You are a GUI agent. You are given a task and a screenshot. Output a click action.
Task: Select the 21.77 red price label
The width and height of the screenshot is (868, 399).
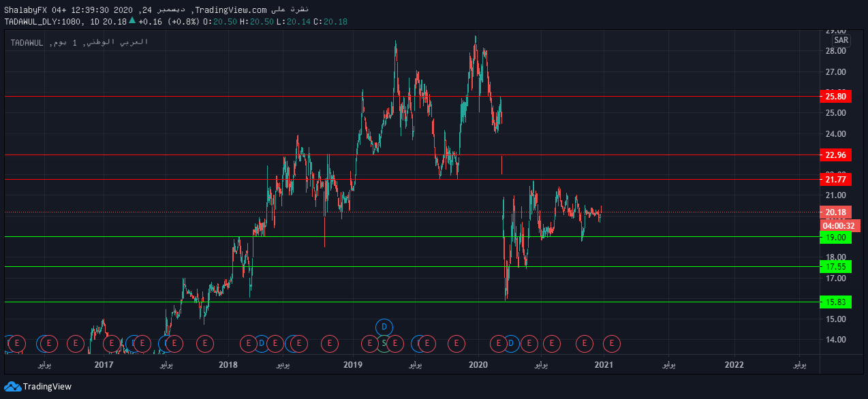pos(835,180)
